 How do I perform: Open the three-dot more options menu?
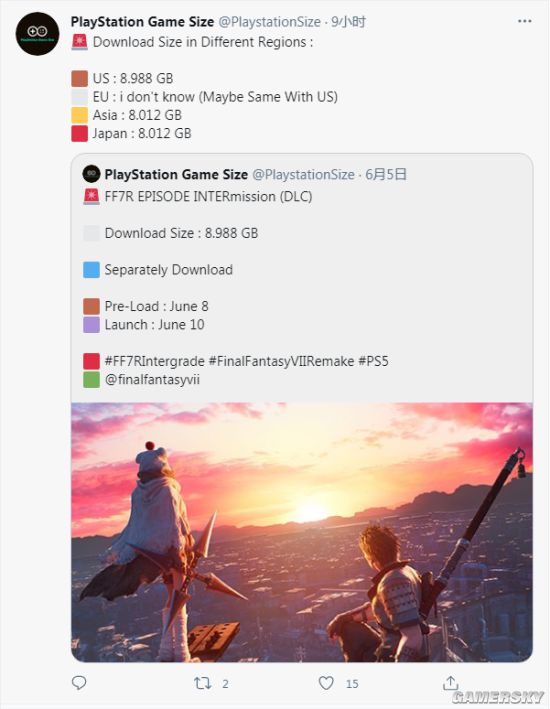tap(524, 21)
